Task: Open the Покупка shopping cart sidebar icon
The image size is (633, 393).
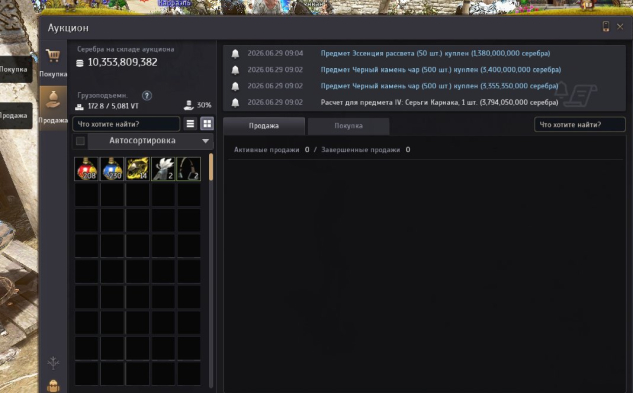Action: tap(53, 55)
